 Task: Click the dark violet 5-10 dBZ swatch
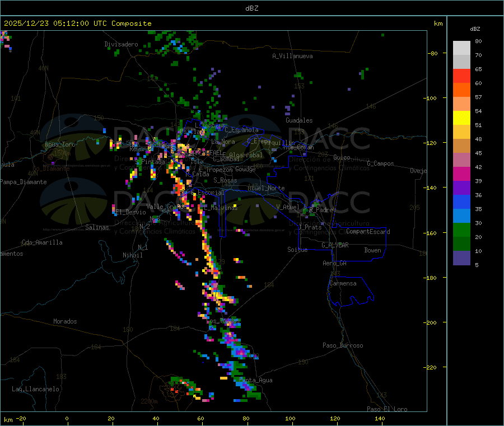[x=461, y=258]
